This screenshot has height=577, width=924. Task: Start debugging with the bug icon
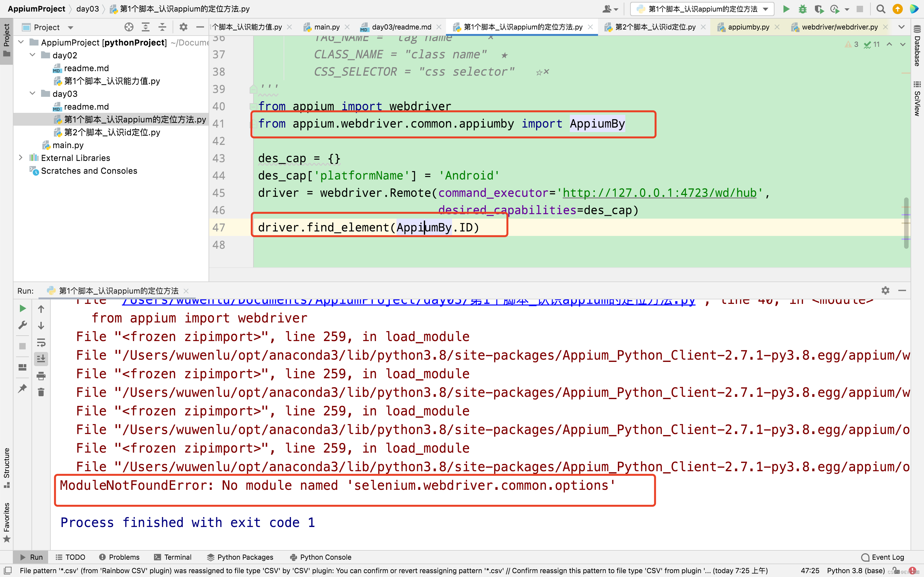(803, 9)
